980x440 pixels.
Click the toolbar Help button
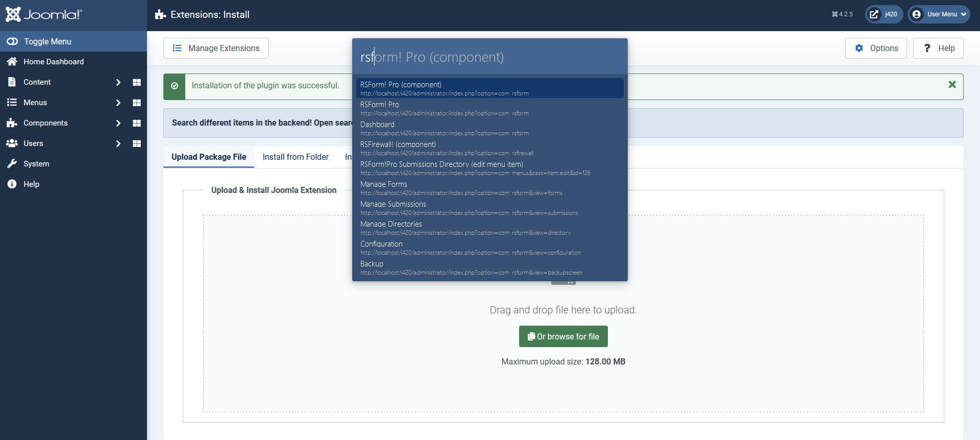[x=938, y=48]
